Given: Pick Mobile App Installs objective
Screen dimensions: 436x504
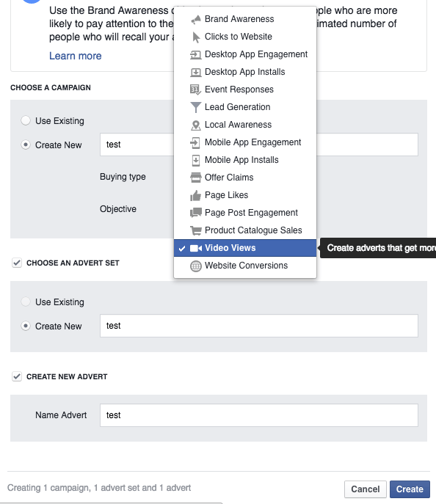Looking at the screenshot, I should (245, 160).
